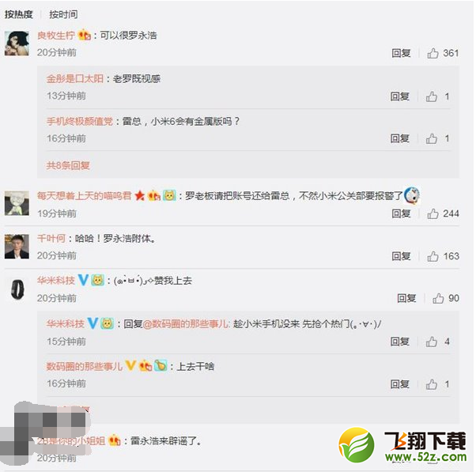
Task: Click 华米科技 blue verified V badge
Action: [83, 280]
